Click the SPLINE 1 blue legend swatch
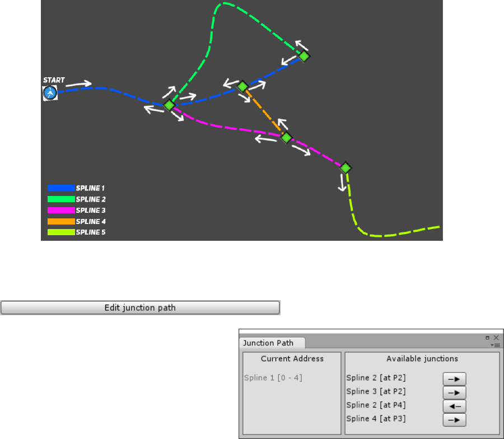 61,188
